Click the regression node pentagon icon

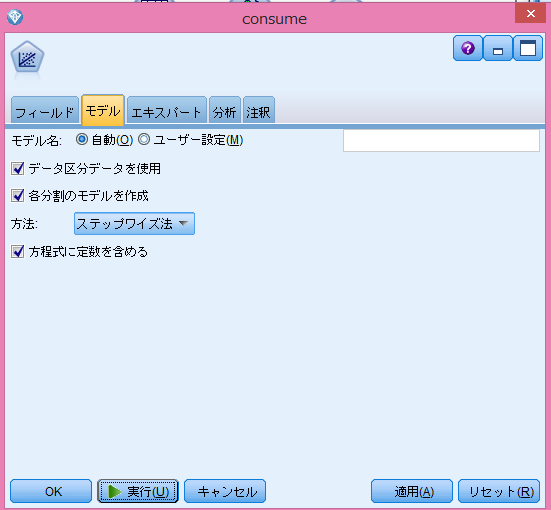[x=27, y=58]
